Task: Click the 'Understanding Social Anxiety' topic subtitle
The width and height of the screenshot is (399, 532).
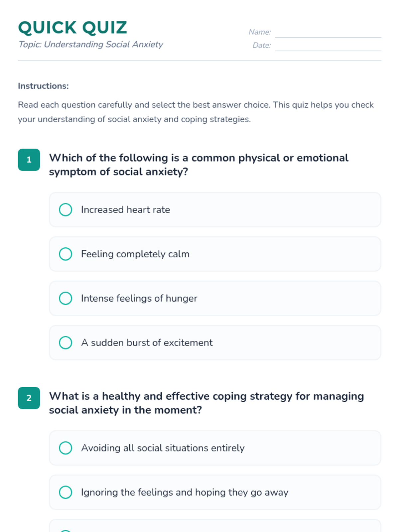Action: pyautogui.click(x=91, y=45)
